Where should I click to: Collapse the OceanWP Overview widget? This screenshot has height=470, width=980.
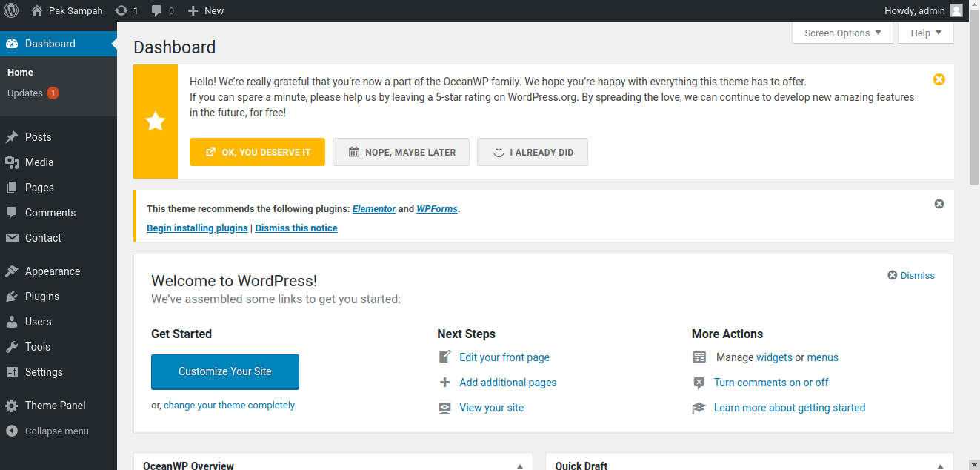pos(519,466)
